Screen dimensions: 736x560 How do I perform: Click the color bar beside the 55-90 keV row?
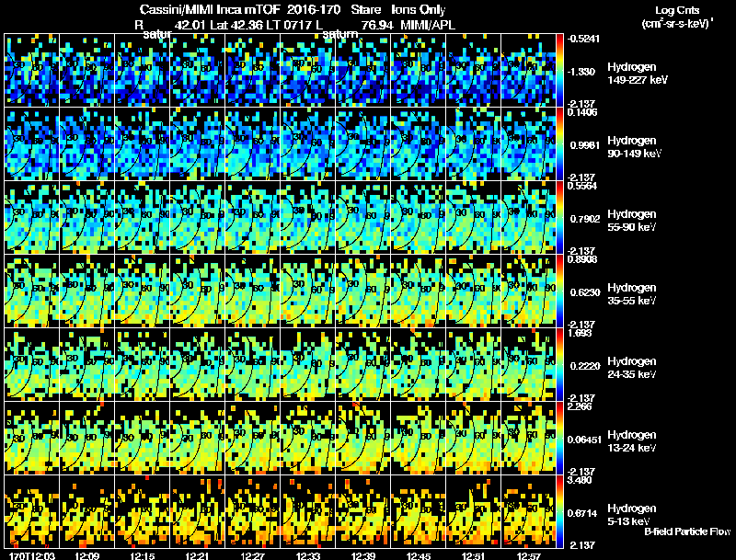point(559,218)
